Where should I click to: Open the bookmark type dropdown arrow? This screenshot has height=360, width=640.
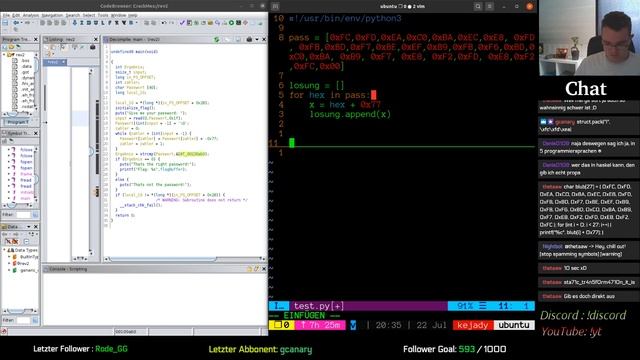[x=137, y=23]
